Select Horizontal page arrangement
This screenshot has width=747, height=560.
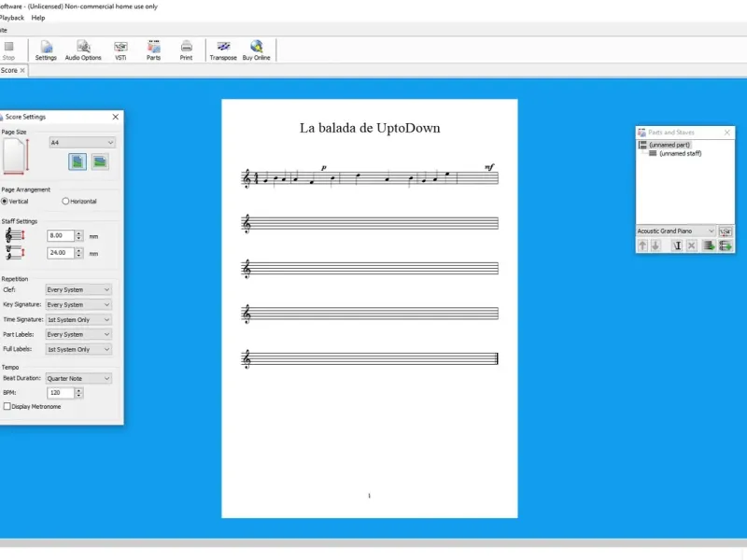[79, 202]
